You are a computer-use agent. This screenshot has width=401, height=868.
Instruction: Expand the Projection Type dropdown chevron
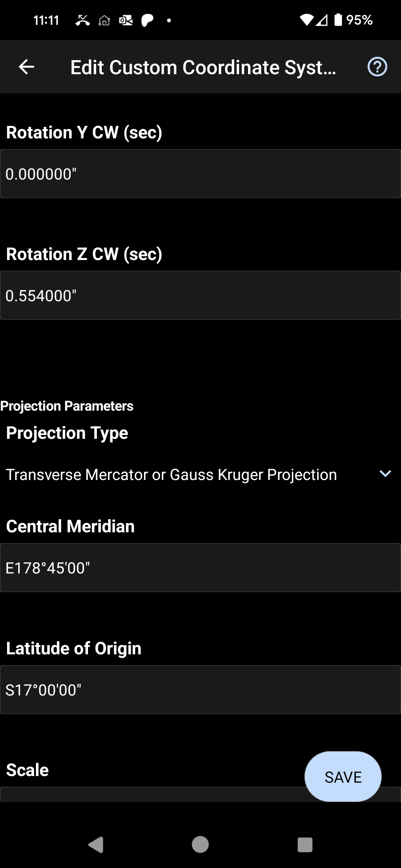point(385,474)
